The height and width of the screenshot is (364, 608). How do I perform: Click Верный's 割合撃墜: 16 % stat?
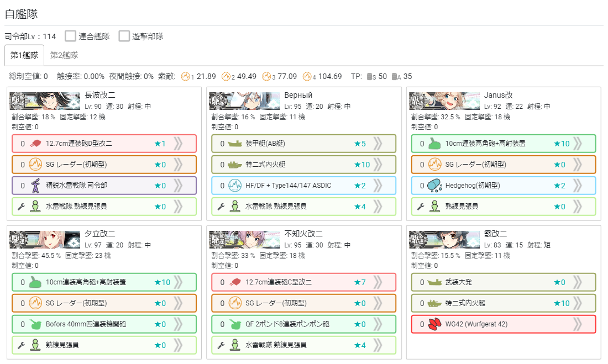(x=233, y=117)
